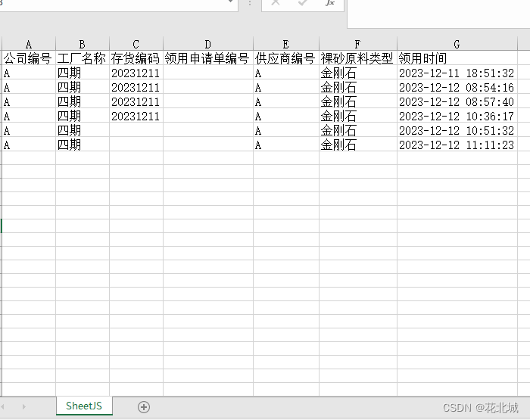
Task: Select 20231211 in the 08:54:16 row
Action: coord(136,87)
